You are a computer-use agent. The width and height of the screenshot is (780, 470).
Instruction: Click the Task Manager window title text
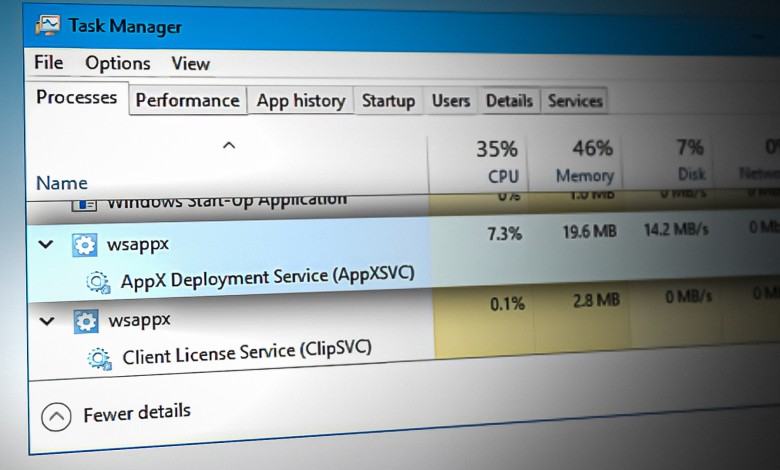click(x=125, y=26)
